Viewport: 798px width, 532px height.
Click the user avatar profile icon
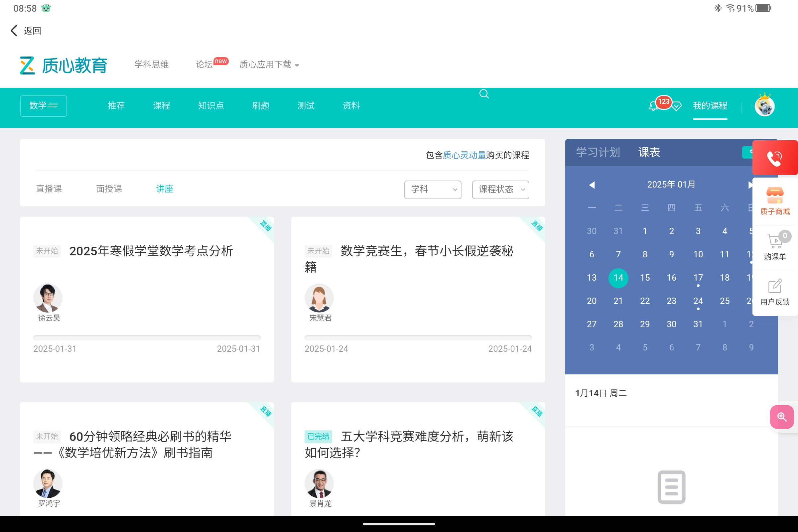764,106
